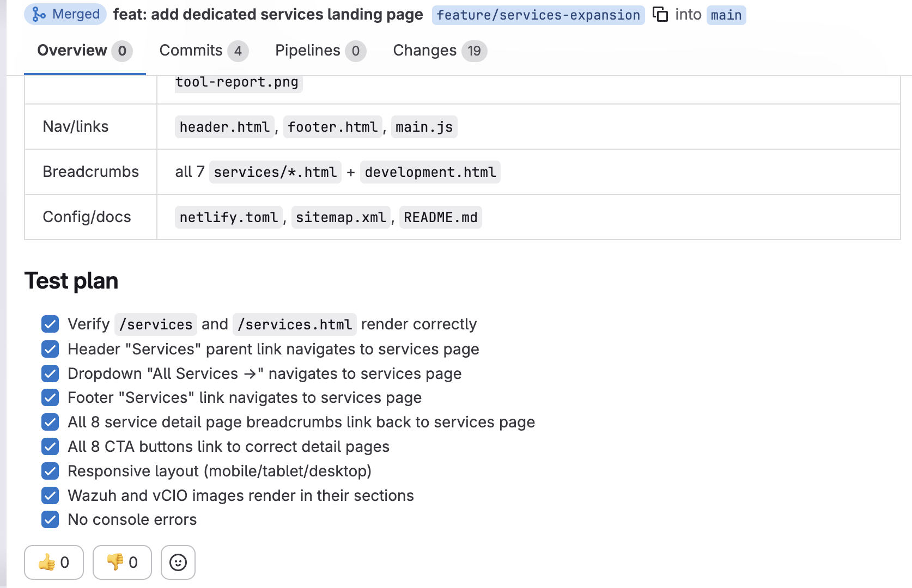Click the netlify.toml code chip

(x=228, y=217)
